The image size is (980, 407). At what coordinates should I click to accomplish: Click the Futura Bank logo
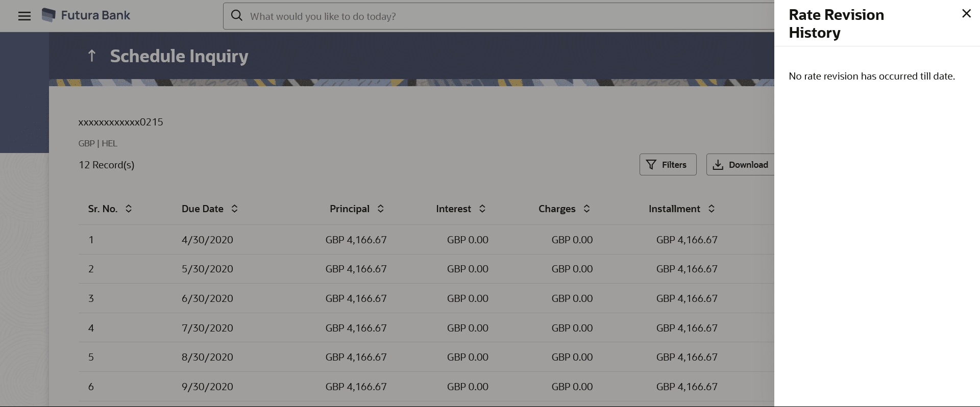[86, 15]
